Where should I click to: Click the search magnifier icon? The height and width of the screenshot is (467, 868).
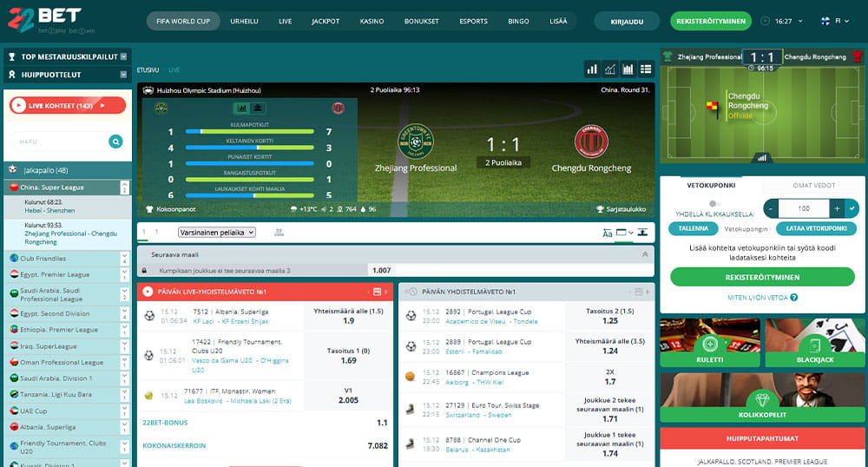point(115,141)
